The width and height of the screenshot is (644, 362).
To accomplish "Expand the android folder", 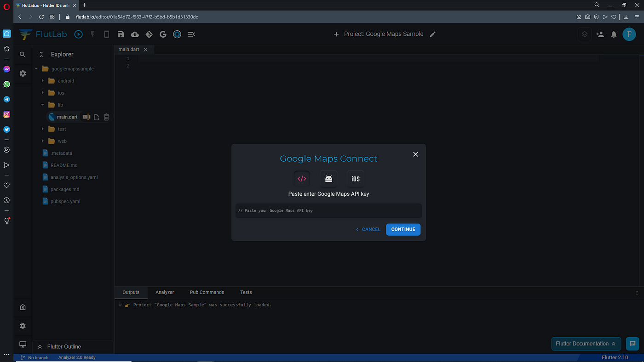I will [x=42, y=81].
